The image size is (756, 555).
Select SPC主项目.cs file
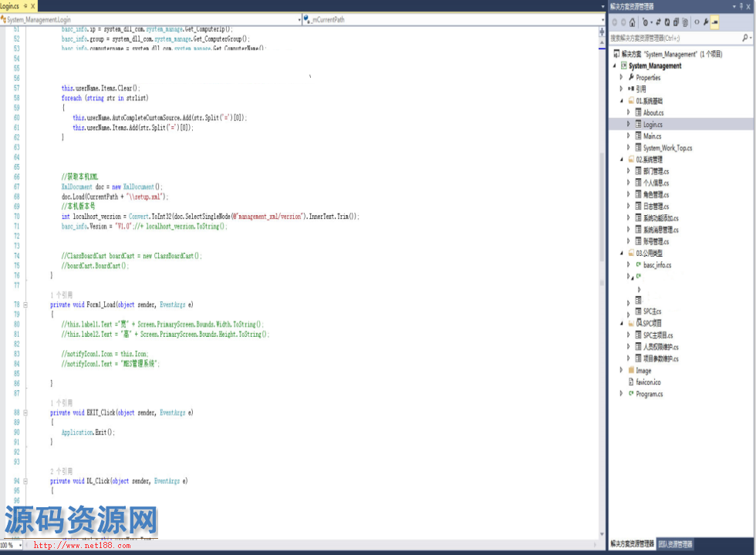point(658,335)
